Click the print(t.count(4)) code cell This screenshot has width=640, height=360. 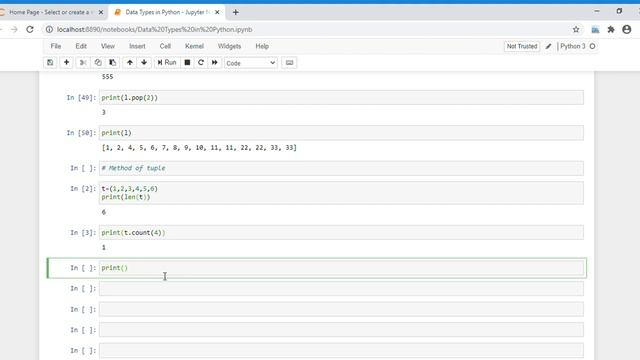341,233
